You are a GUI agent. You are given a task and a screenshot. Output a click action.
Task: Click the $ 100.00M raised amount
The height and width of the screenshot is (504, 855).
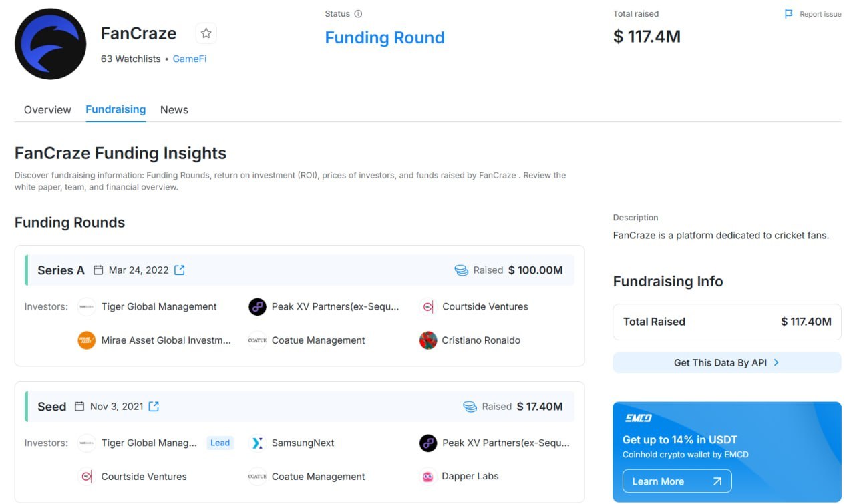536,270
